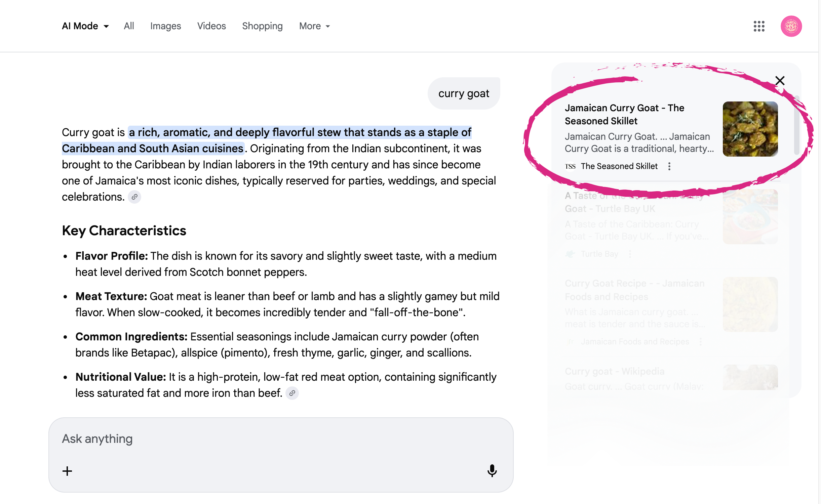Viewport: 821px width, 504px height.
Task: Close the sources side panel
Action: tap(780, 81)
